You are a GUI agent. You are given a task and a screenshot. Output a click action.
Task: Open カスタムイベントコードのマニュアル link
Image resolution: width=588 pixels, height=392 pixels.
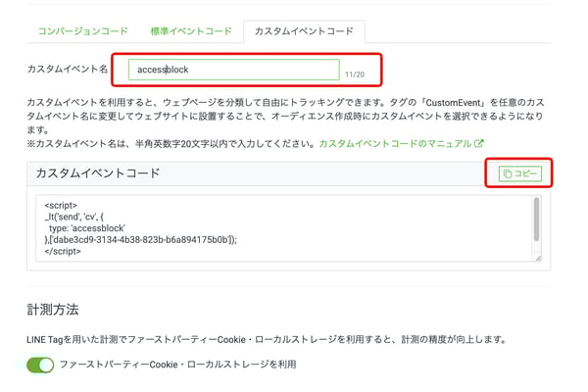point(395,144)
